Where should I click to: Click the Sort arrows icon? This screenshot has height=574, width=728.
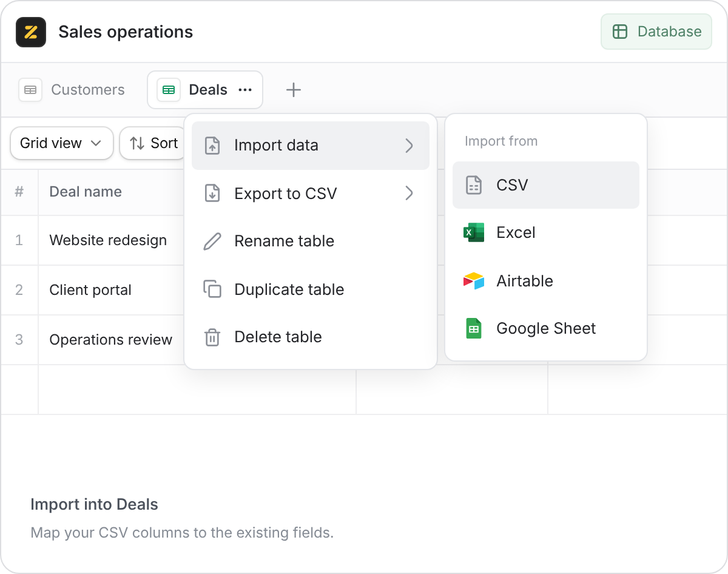[137, 143]
